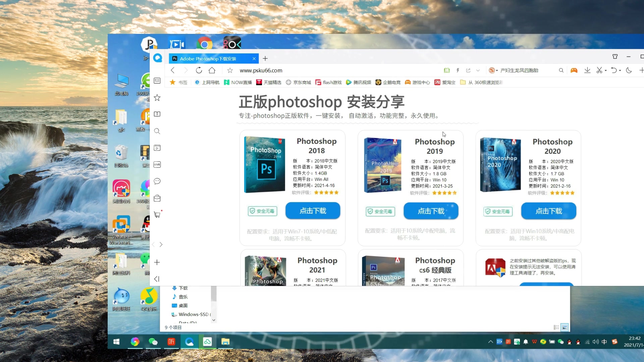The image size is (644, 362).
Task: Open the 腾讯视频 bookmark
Action: pyautogui.click(x=359, y=82)
